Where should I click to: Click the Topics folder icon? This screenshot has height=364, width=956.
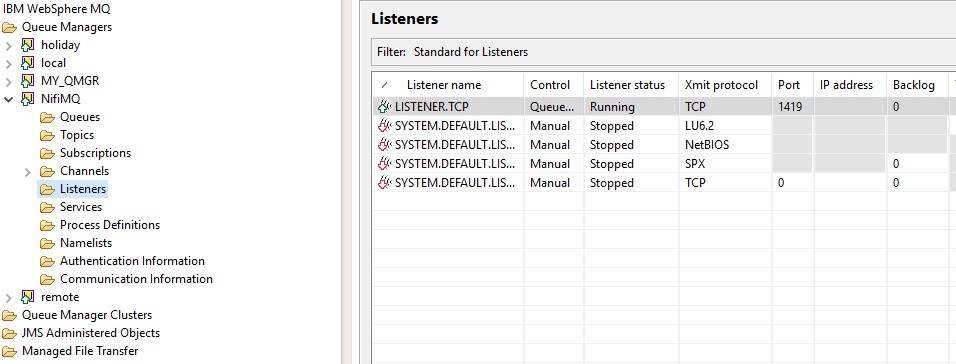[x=47, y=135]
